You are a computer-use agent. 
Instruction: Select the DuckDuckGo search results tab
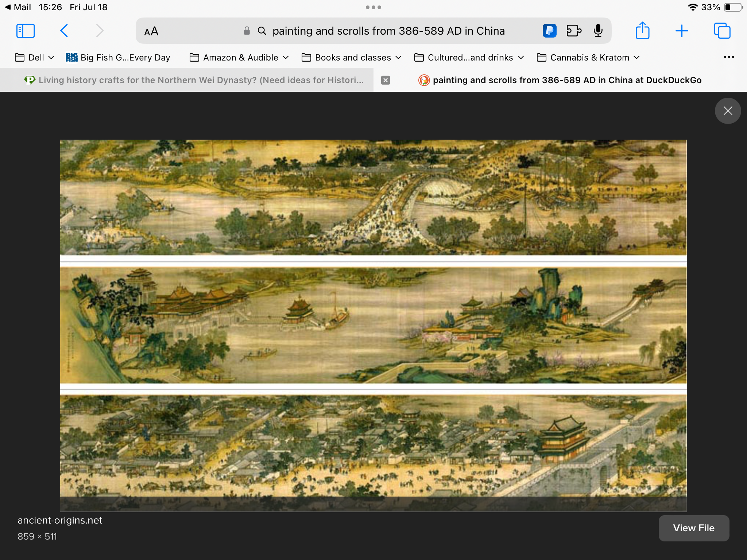560,80
